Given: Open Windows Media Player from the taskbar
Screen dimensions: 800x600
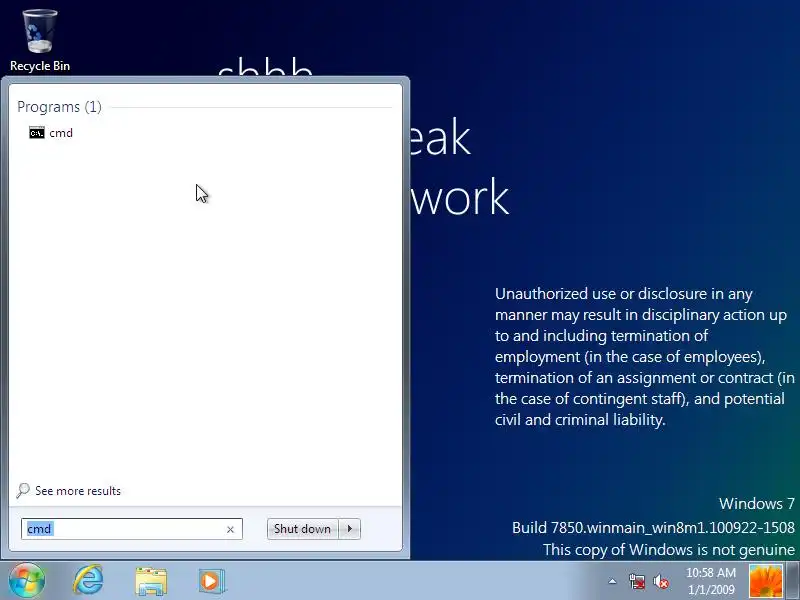Looking at the screenshot, I should [x=211, y=581].
